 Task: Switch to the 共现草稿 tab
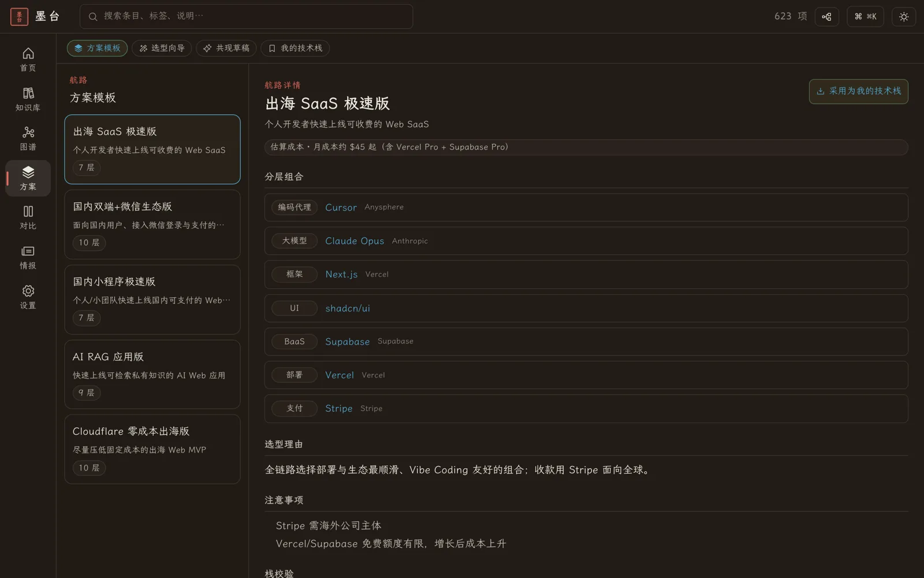(226, 48)
